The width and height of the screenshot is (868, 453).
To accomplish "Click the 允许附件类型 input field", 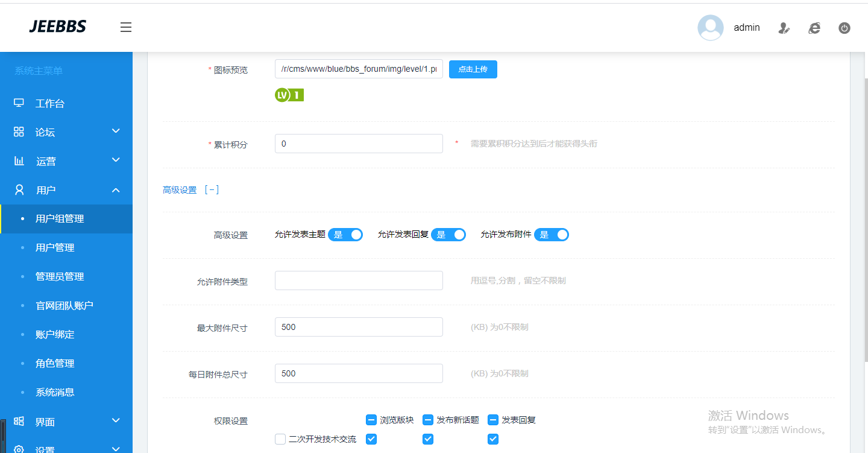I will point(359,280).
